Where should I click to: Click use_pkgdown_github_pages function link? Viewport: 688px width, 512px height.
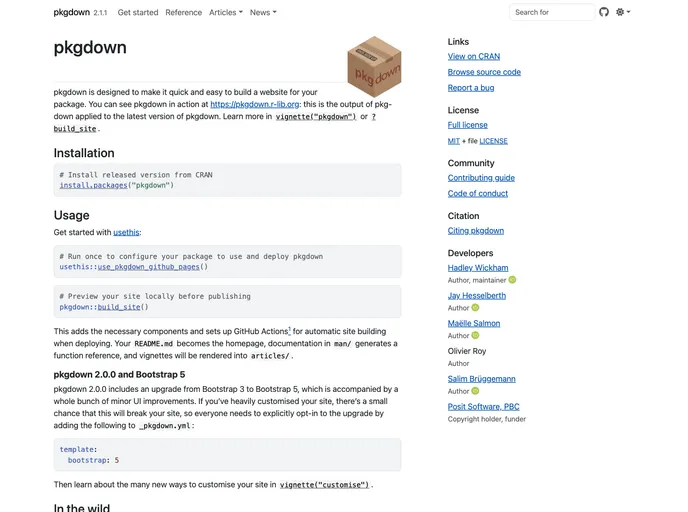(148, 267)
